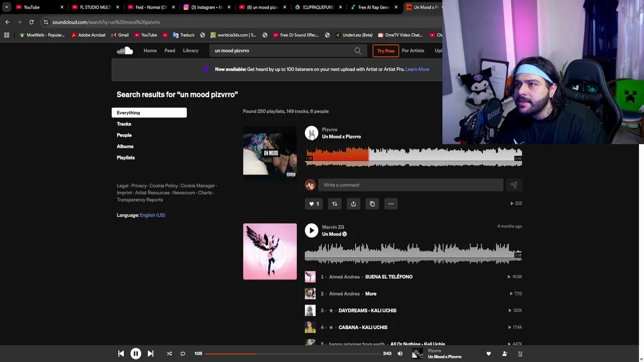Filter search results by People
The height and width of the screenshot is (362, 644).
pyautogui.click(x=124, y=135)
